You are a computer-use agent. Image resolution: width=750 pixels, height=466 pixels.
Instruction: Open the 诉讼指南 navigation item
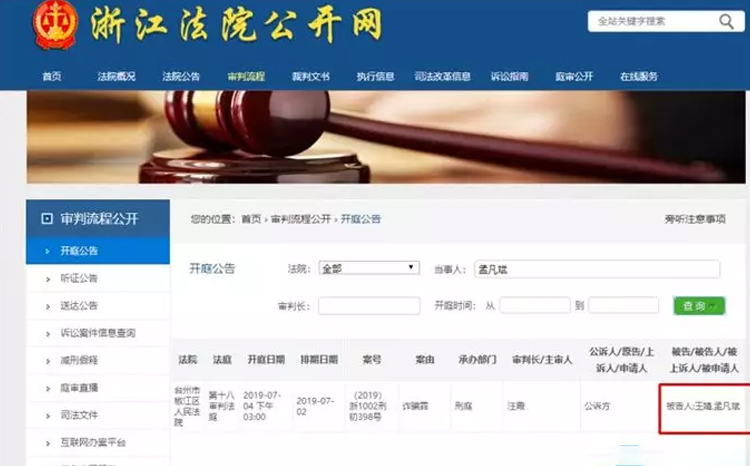coord(509,76)
